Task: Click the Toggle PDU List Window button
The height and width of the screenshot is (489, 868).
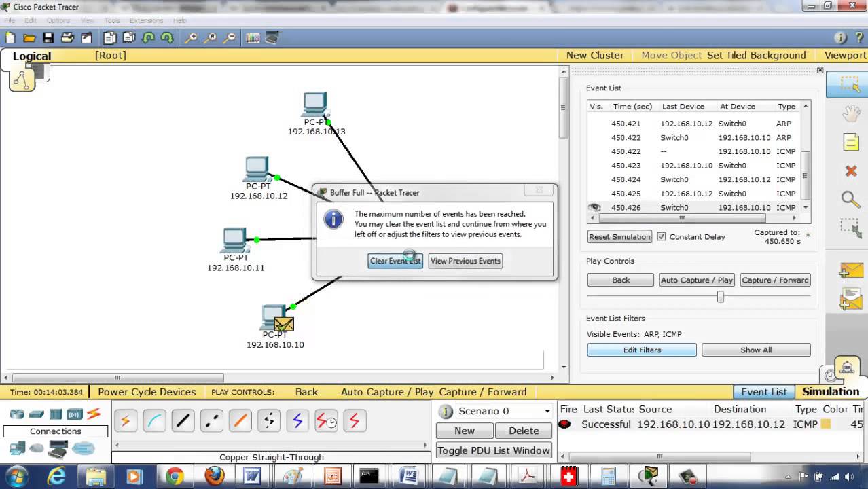Action: coord(494,450)
